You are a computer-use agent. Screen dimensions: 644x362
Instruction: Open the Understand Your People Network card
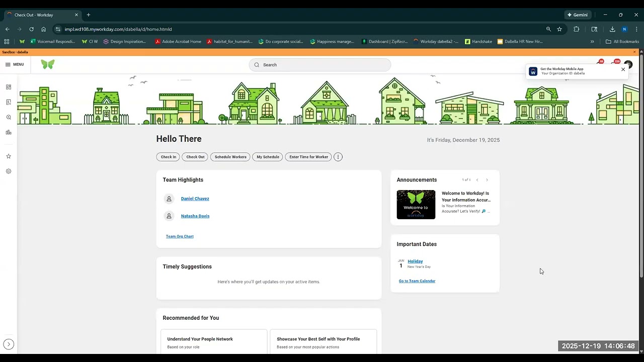[214, 342]
